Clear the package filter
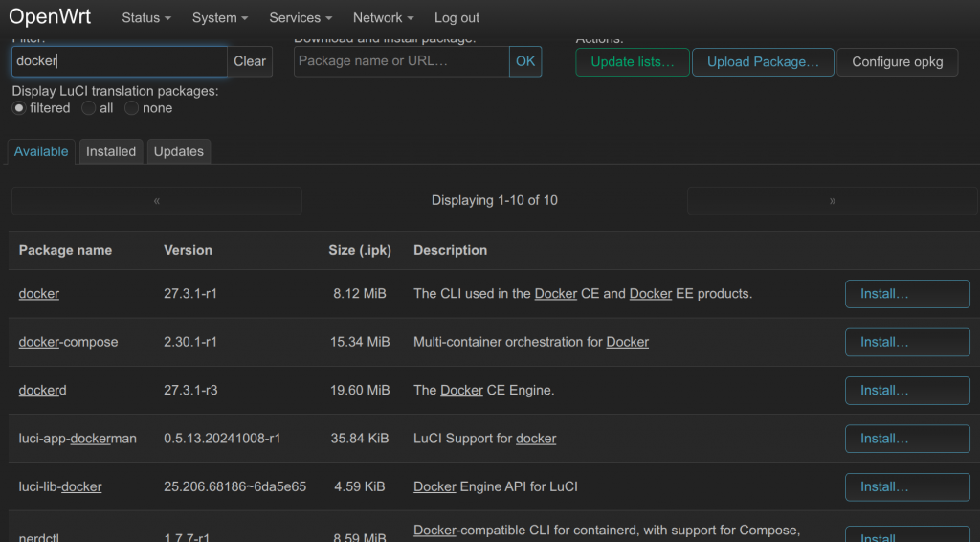Viewport: 980px width, 542px height. coord(250,61)
